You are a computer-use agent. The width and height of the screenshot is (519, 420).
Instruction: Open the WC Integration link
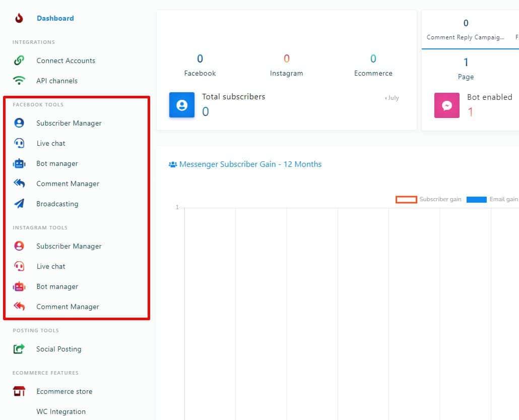pyautogui.click(x=61, y=411)
